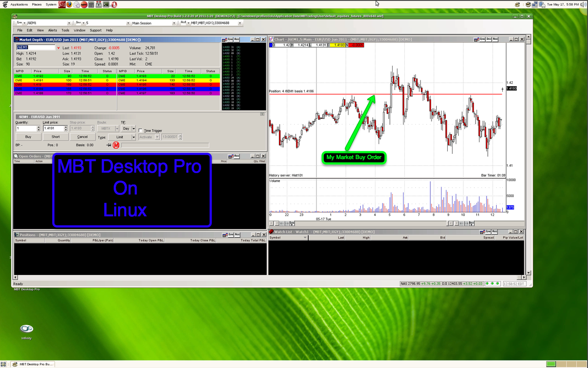Viewport: 588px width, 368px height.
Task: Click the Sym link icon in Watch List header
Action: click(x=489, y=232)
